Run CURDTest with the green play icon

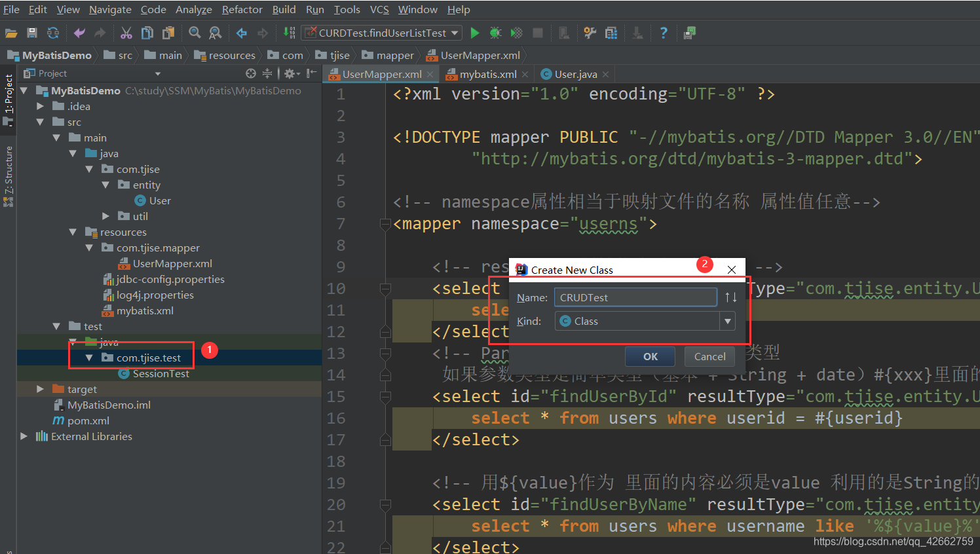tap(475, 33)
